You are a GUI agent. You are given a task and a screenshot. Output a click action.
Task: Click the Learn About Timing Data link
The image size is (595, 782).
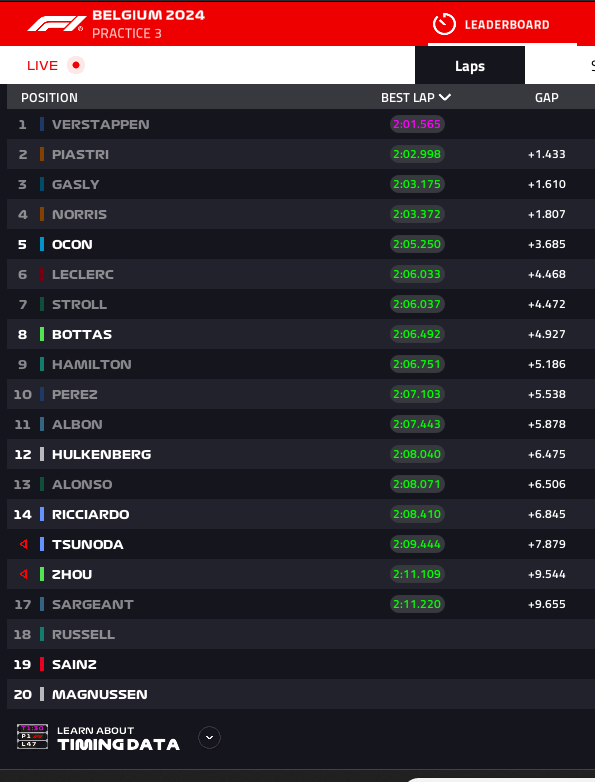click(119, 738)
